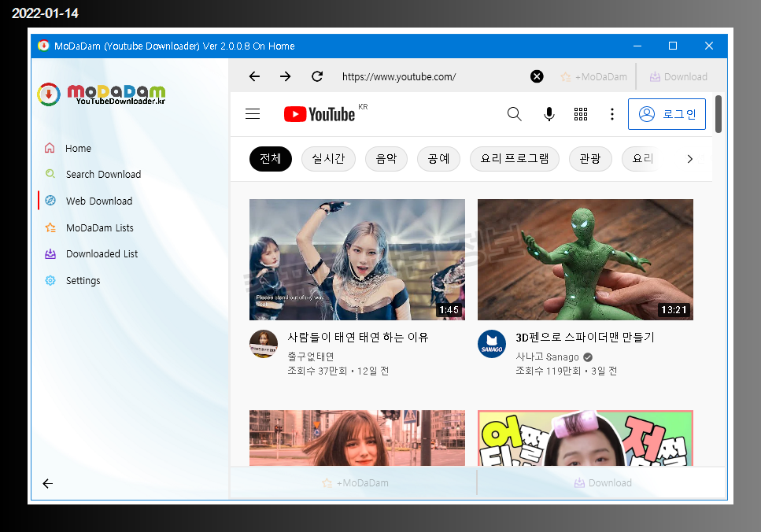Click the 로그인 sign-in button
The height and width of the screenshot is (532, 761).
pos(667,114)
